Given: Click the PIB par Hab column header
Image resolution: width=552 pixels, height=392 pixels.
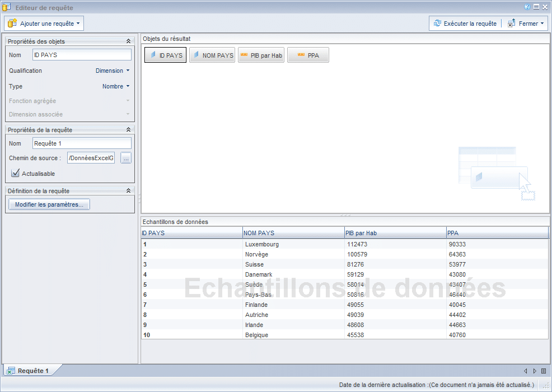Looking at the screenshot, I should click(395, 233).
